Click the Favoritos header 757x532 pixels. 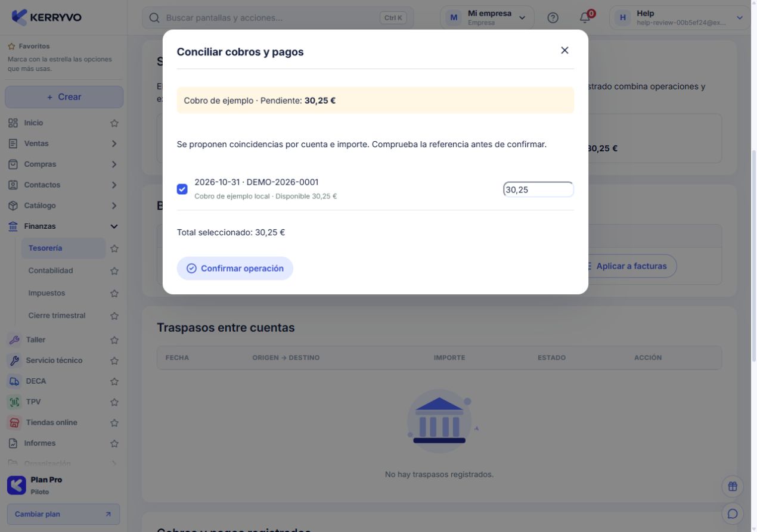click(x=34, y=46)
